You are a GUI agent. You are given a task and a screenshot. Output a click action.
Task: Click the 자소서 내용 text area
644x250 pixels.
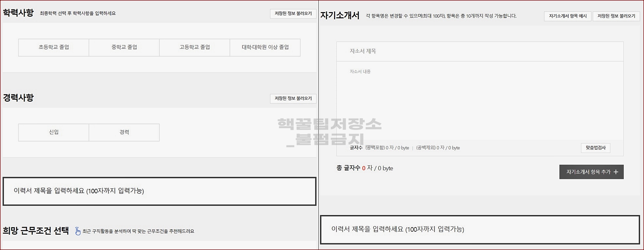click(480, 101)
